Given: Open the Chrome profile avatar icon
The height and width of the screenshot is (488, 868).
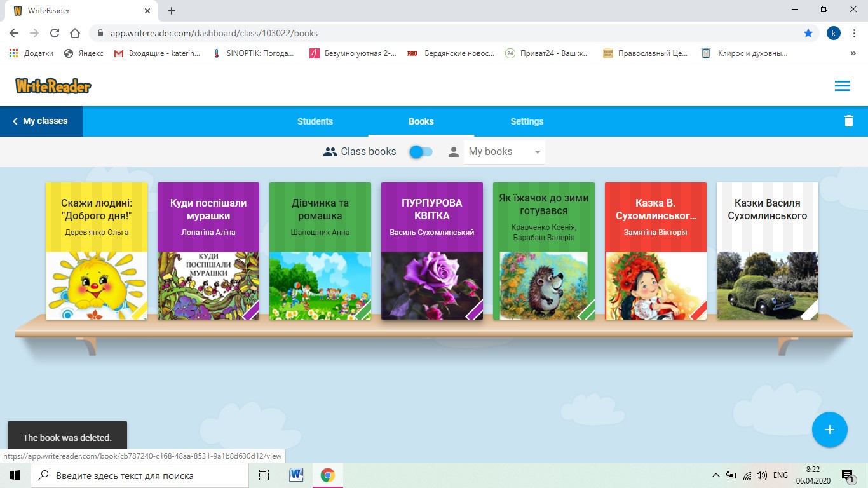Looking at the screenshot, I should coord(834,33).
